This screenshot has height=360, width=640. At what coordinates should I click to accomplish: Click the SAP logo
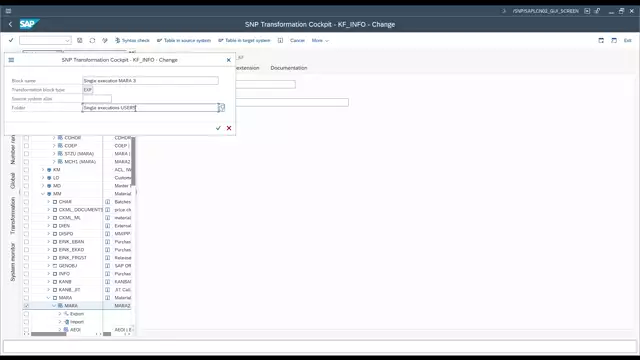point(29,24)
